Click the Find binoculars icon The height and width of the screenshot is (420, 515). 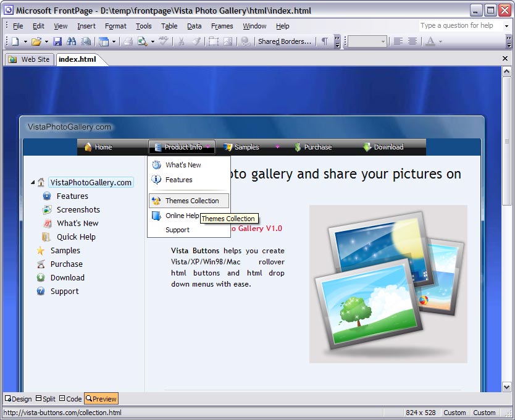[71, 41]
